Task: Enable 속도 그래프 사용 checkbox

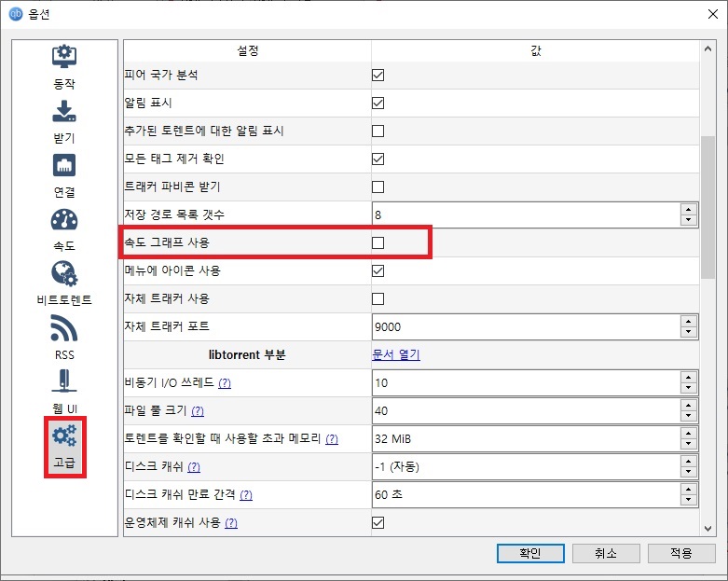Action: click(x=378, y=242)
